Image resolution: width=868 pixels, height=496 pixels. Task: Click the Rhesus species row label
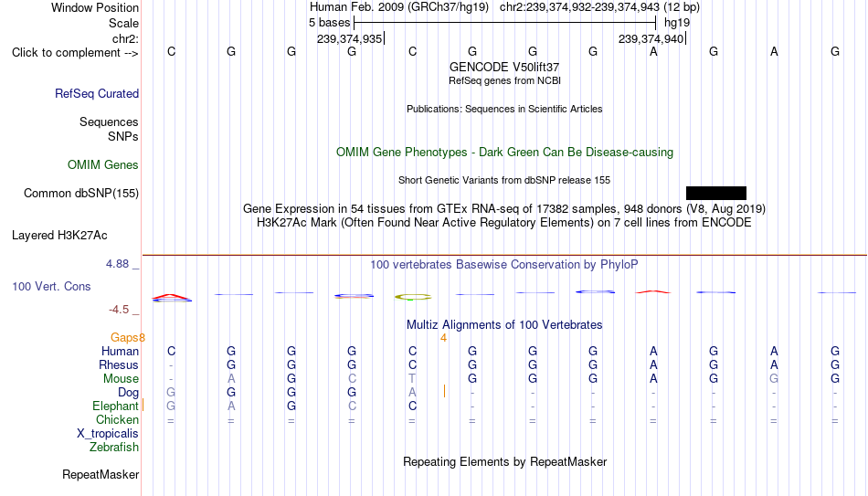[x=119, y=364]
